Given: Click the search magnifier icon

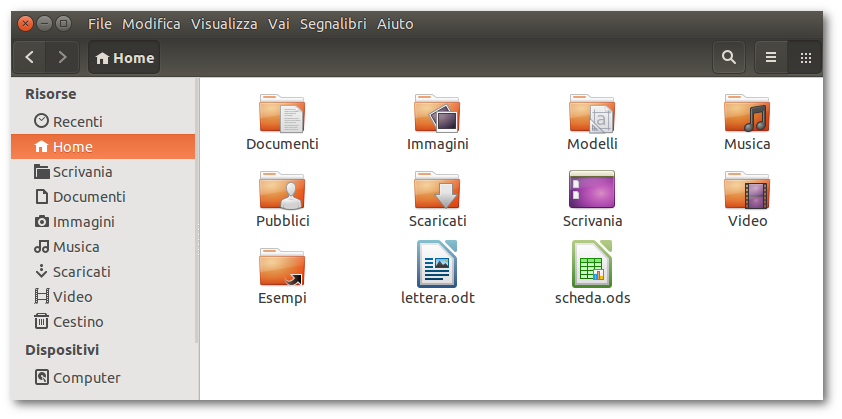Looking at the screenshot, I should 729,58.
